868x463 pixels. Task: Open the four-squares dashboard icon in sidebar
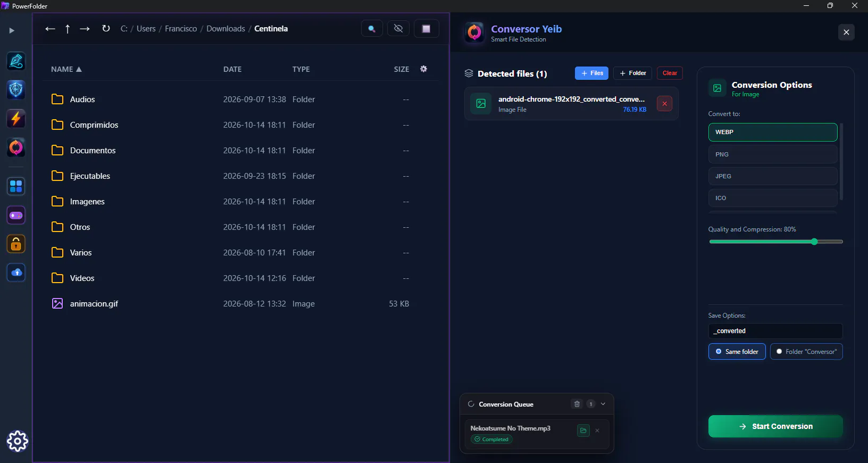pos(16,186)
